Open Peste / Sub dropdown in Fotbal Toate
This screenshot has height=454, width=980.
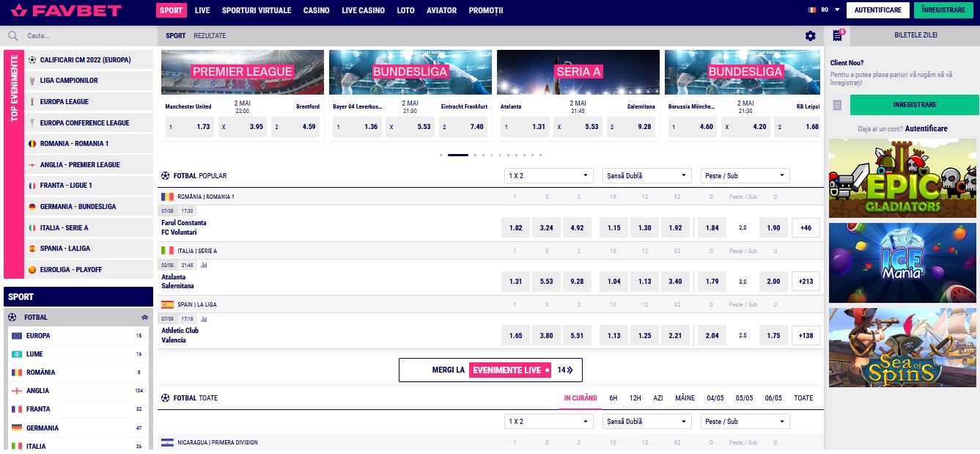[745, 422]
